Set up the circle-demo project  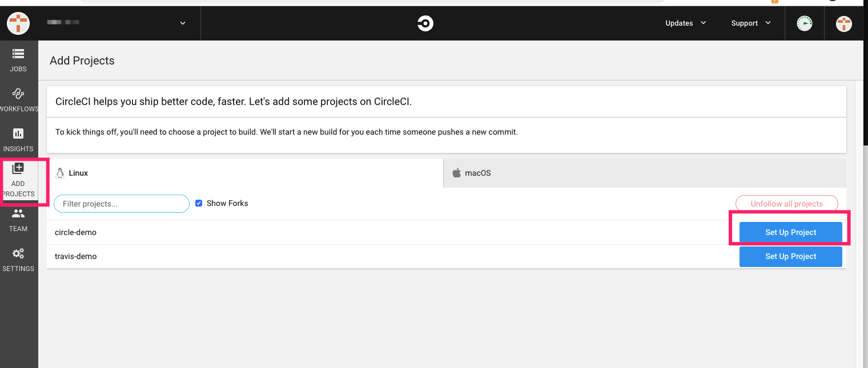click(791, 232)
